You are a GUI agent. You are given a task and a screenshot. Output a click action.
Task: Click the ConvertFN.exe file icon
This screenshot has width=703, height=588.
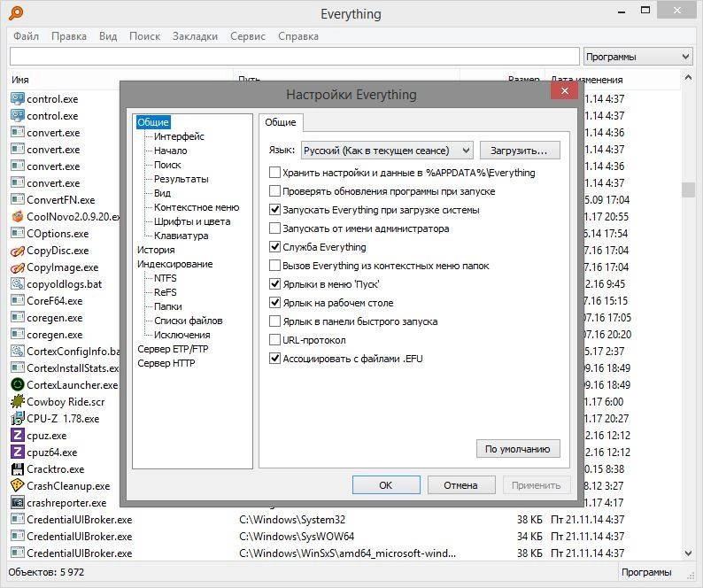coord(18,199)
